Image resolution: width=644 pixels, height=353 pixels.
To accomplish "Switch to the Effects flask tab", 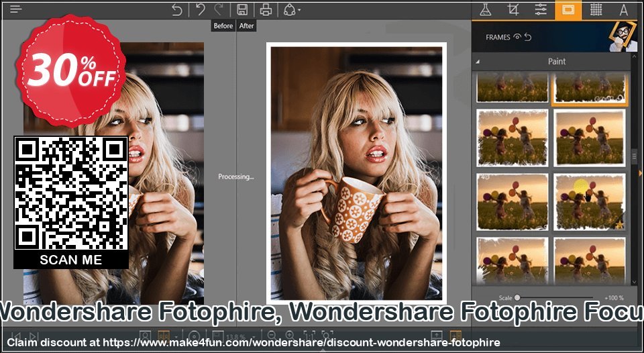I will click(x=486, y=10).
